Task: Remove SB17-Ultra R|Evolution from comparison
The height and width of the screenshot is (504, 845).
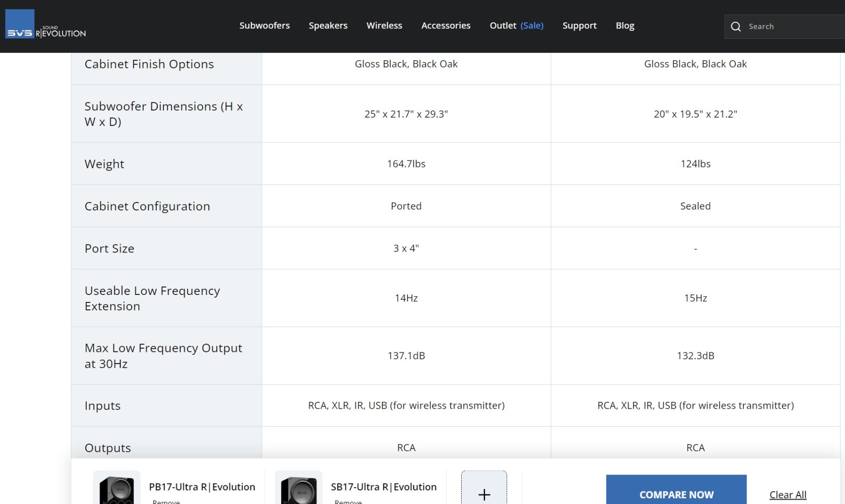Action: coord(348,502)
